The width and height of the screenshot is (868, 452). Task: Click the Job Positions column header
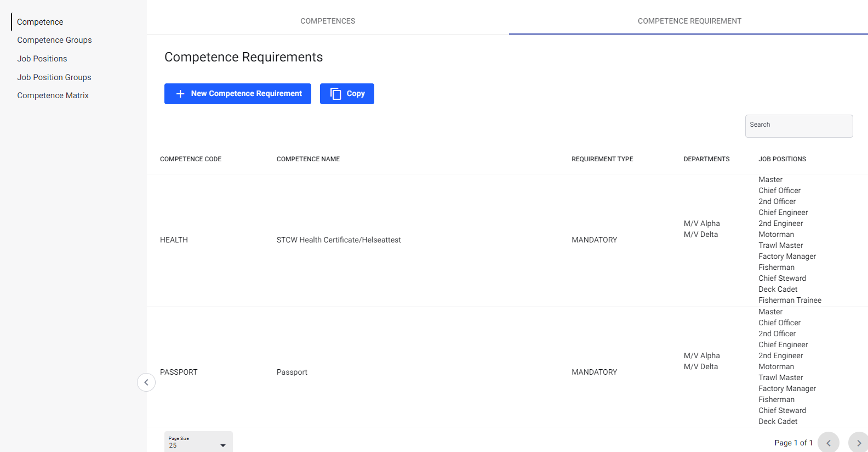click(x=782, y=159)
